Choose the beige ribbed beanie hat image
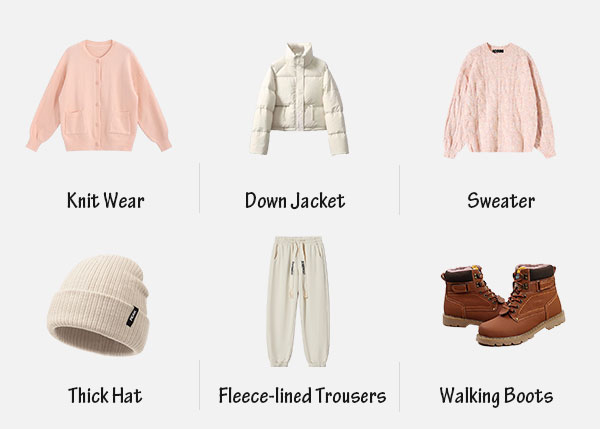 (98, 305)
